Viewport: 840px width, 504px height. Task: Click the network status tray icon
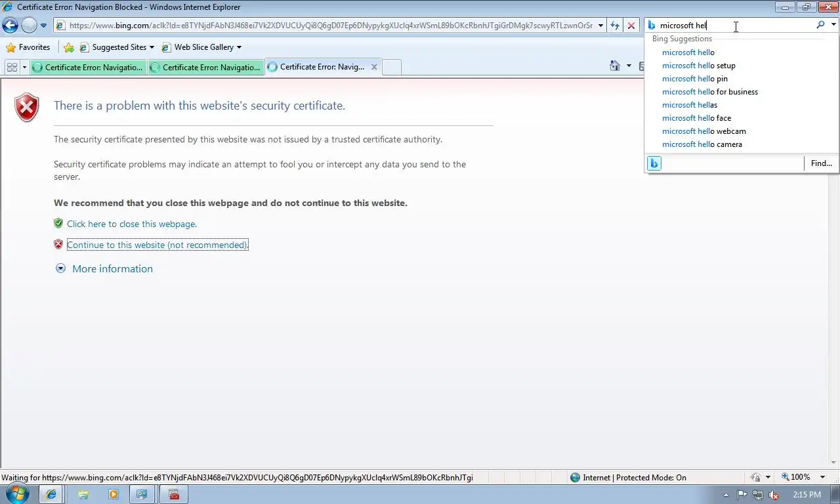pyautogui.click(x=758, y=495)
